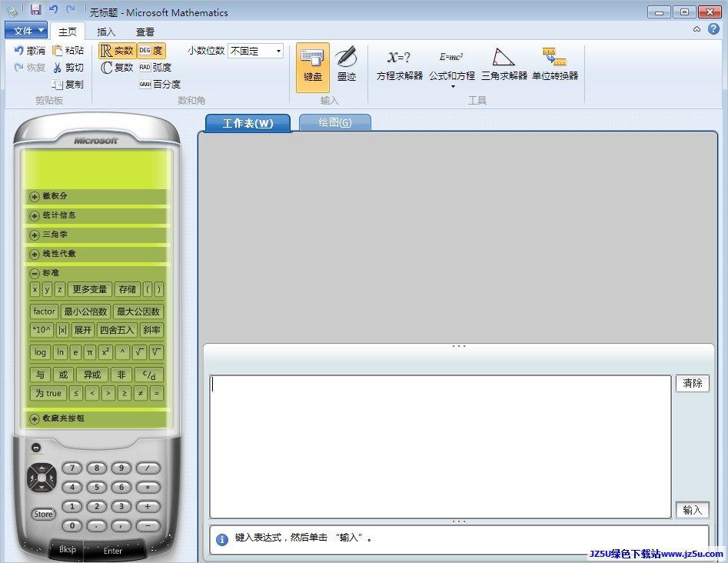The image size is (728, 563).
Task: Open the Worksheet (工作表) tab
Action: [x=248, y=123]
